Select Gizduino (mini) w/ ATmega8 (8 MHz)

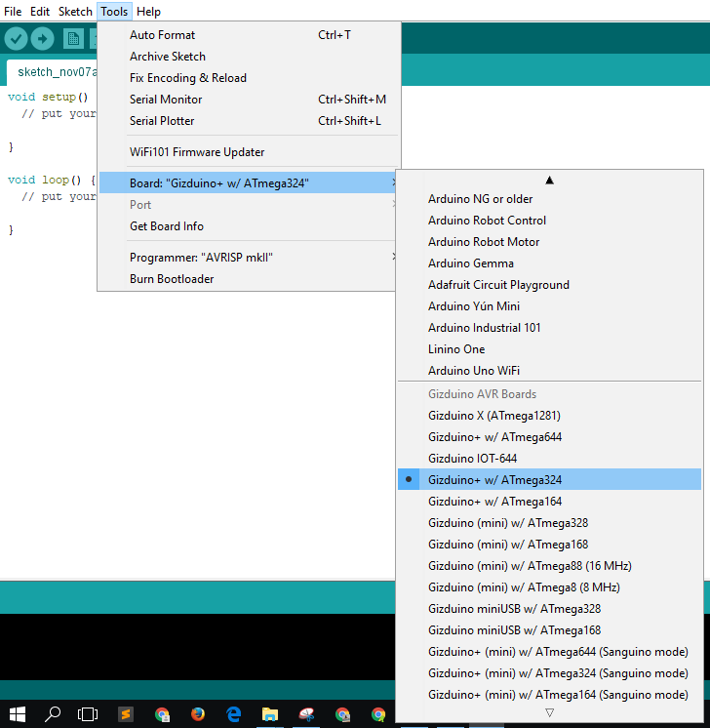pyautogui.click(x=549, y=586)
